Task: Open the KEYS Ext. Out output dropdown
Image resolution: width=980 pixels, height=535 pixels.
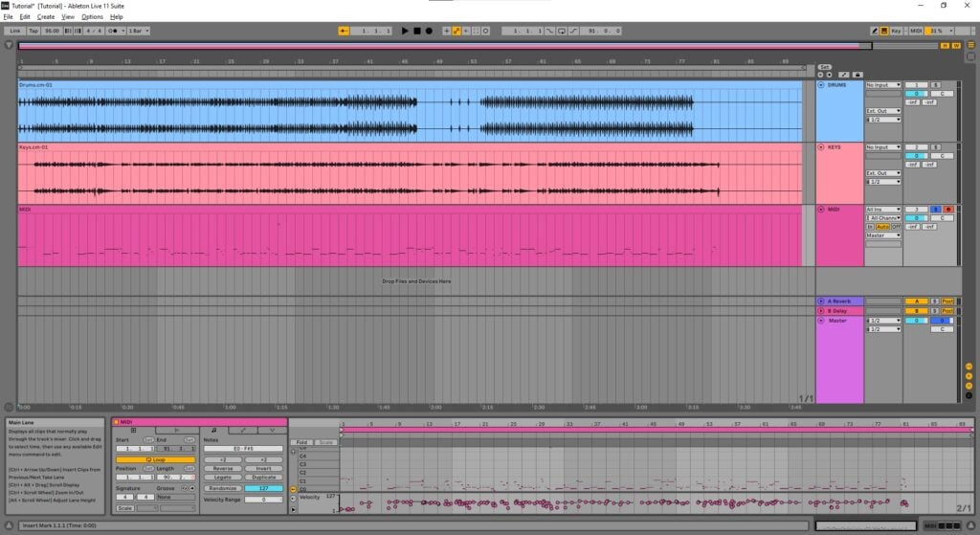Action: [x=883, y=173]
